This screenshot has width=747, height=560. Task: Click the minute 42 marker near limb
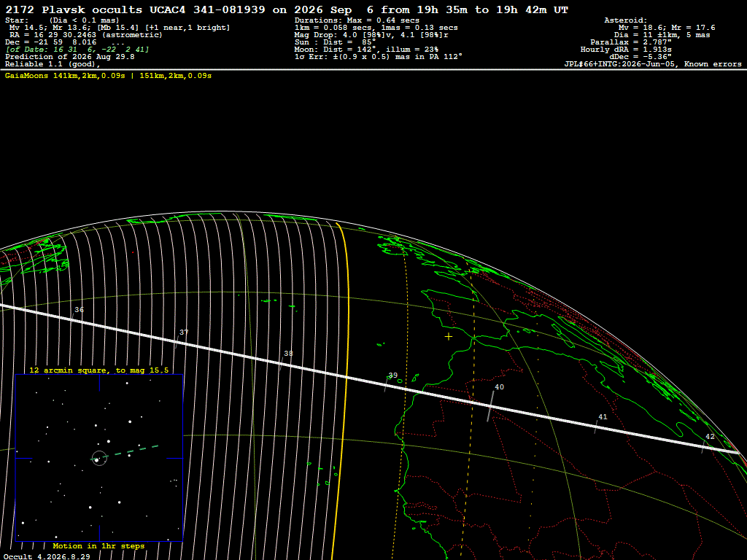[x=710, y=437]
